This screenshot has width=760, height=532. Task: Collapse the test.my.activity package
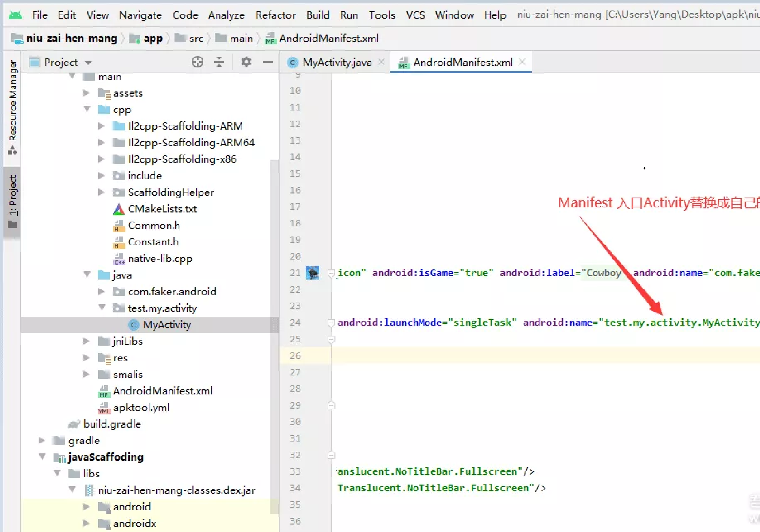[102, 308]
